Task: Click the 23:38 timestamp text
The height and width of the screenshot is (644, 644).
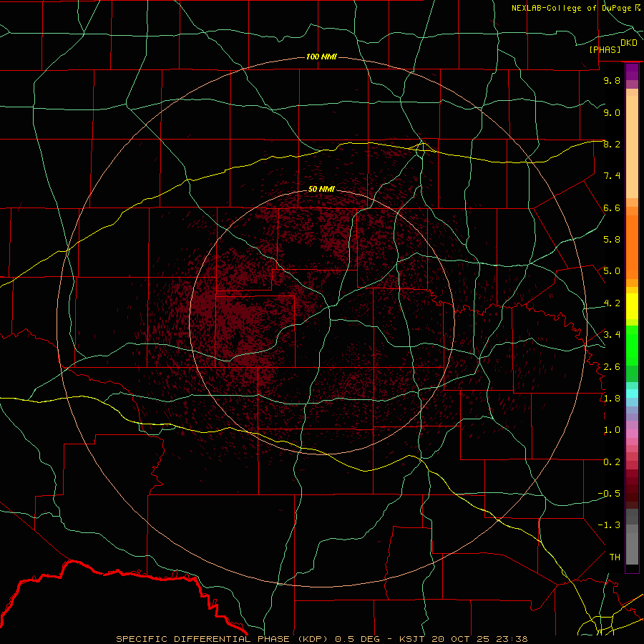Action: tap(512, 639)
